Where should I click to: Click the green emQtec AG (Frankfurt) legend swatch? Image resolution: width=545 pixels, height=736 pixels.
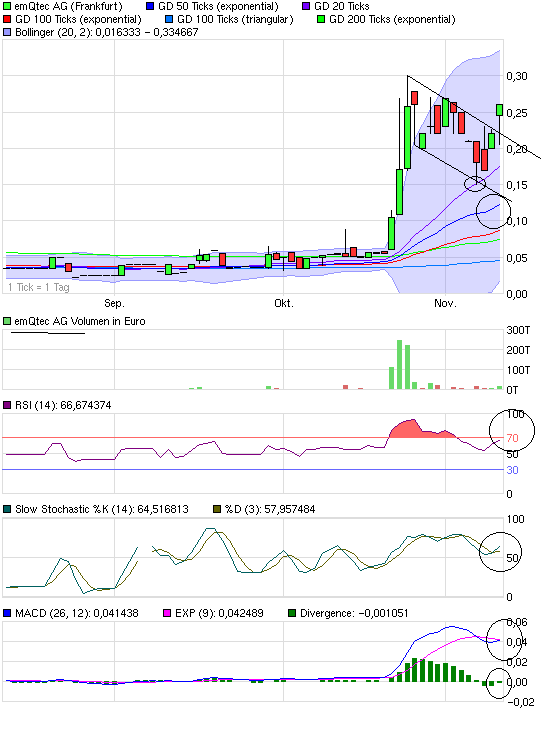point(7,7)
